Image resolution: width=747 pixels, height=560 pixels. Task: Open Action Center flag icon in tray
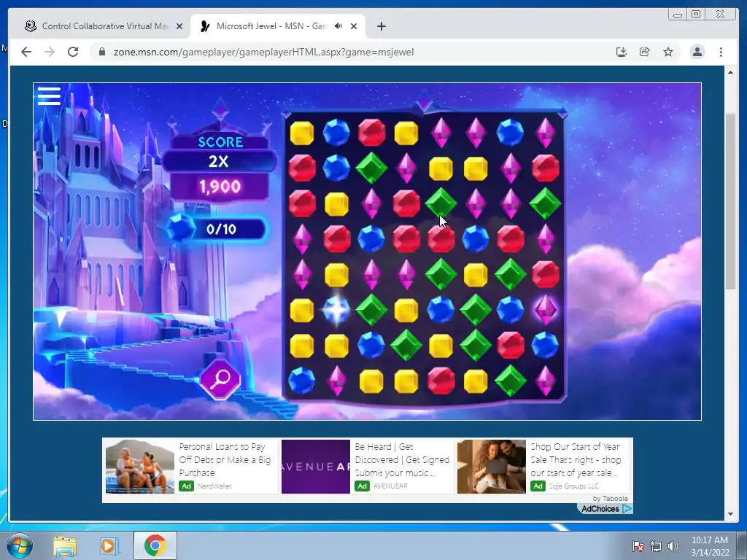(x=638, y=546)
